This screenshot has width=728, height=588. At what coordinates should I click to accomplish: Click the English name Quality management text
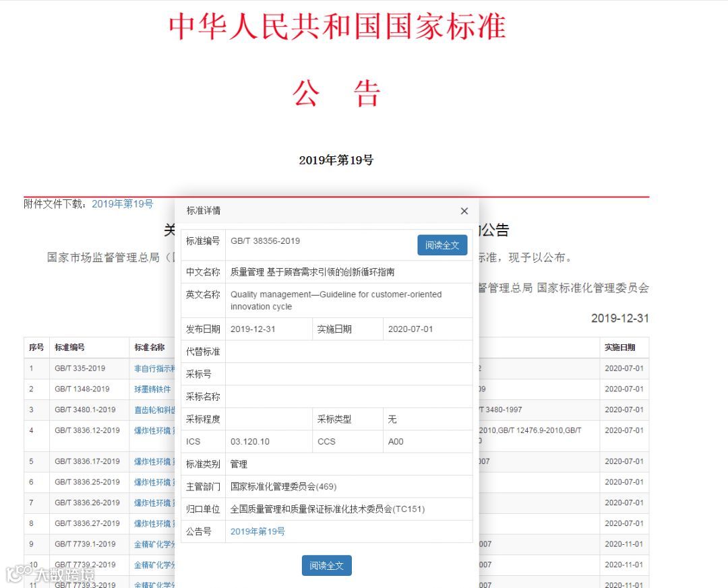[336, 300]
